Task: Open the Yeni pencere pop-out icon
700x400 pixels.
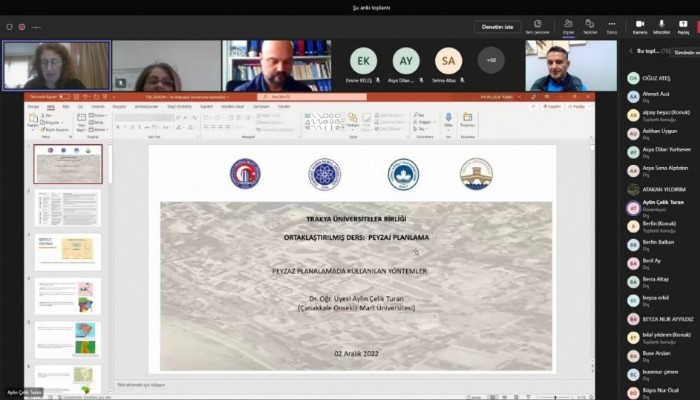Action: [538, 24]
